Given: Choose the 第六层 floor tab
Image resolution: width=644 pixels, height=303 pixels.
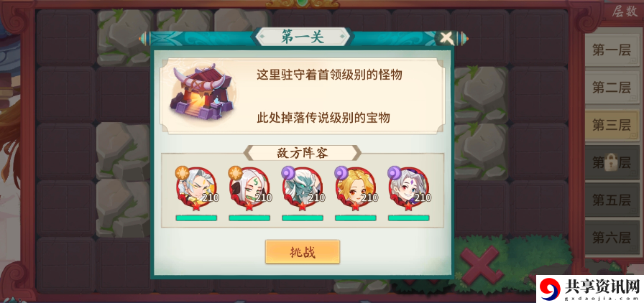Looking at the screenshot, I should coord(612,237).
